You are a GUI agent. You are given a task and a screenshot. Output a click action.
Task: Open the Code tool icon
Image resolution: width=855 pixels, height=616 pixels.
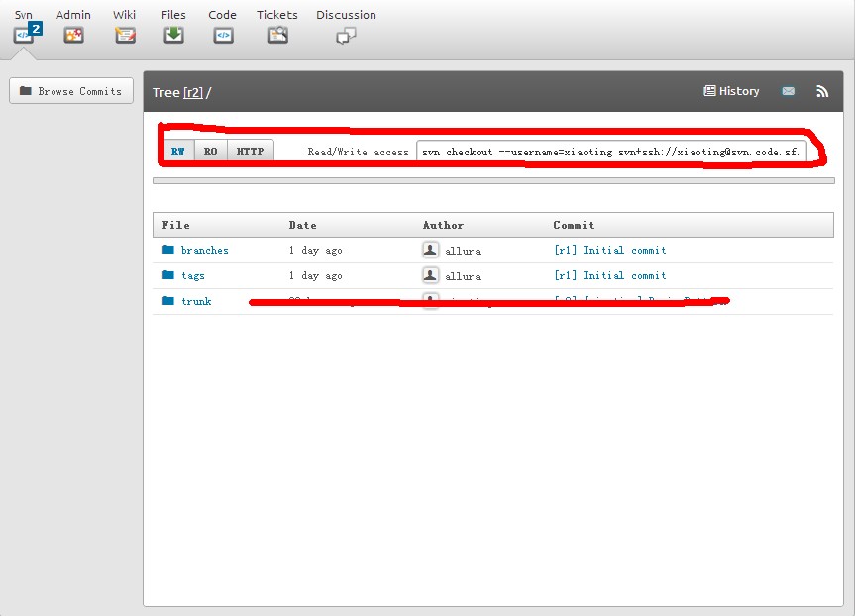(223, 36)
